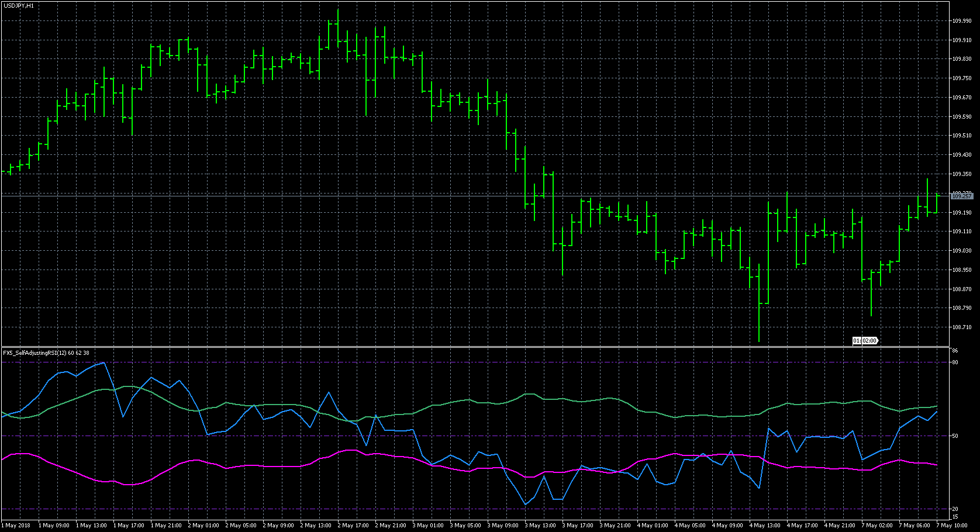Image resolution: width=980 pixels, height=532 pixels.
Task: Select the FX5_SelfAdjustingRSI(12) indicator label
Action: pos(46,353)
